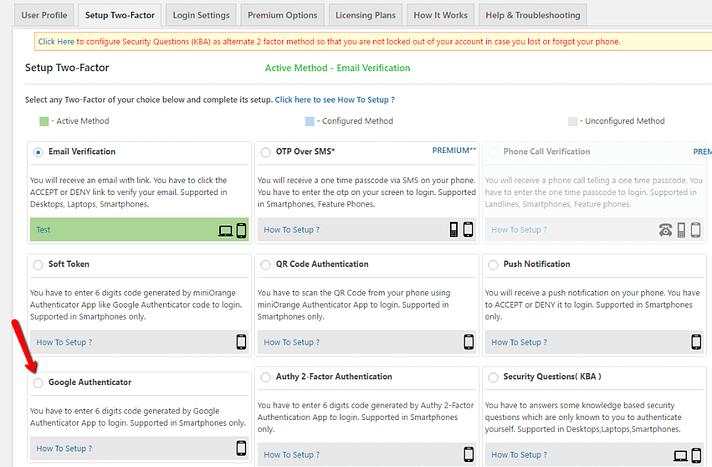Click the green Active Method legend swatch

coord(44,121)
